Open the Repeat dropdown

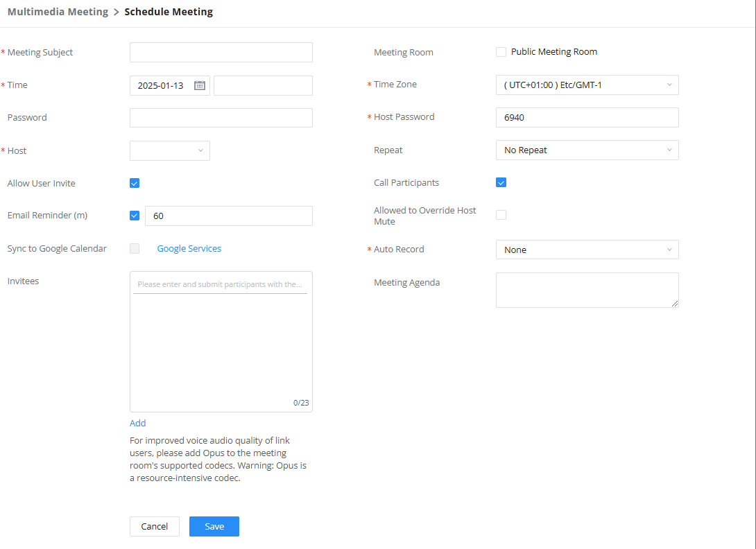587,150
